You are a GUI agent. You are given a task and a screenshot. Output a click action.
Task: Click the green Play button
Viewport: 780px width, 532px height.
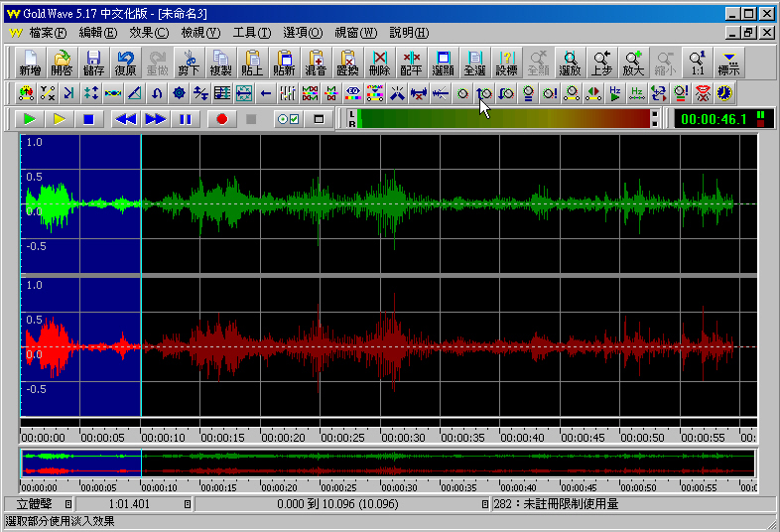[30, 119]
